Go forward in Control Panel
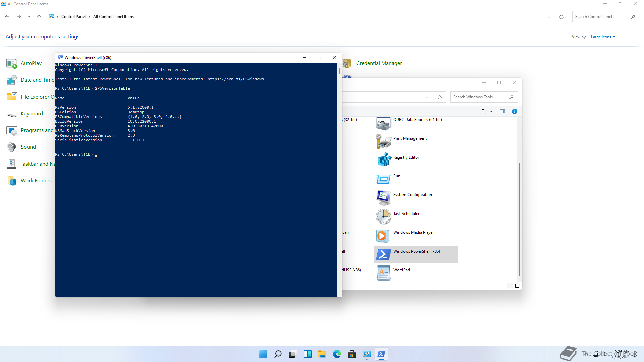 click(x=19, y=17)
